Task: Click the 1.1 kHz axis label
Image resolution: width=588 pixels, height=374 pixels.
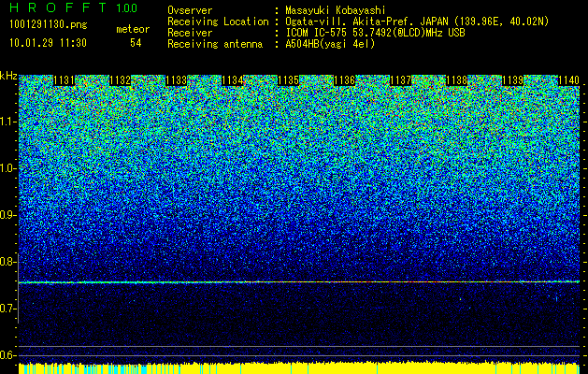Action: (x=7, y=122)
